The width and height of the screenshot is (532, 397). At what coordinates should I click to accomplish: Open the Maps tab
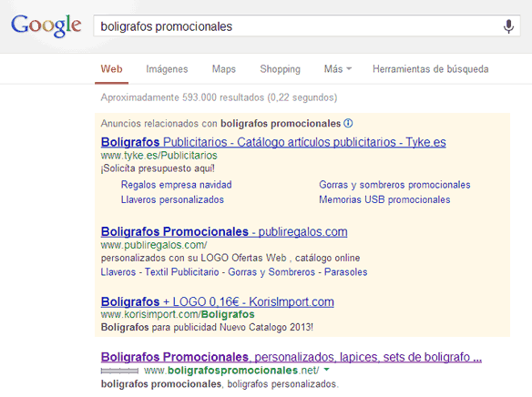coord(224,69)
